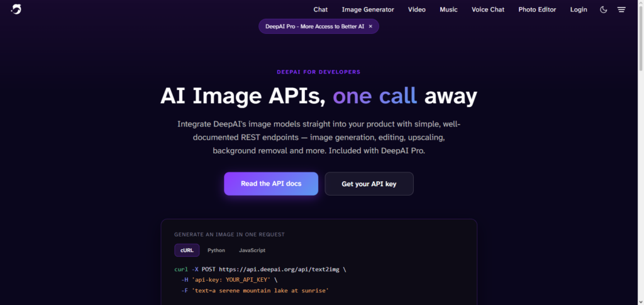
Task: Click the DEEPAI FOR DEVELOPERS label
Action: tap(319, 72)
